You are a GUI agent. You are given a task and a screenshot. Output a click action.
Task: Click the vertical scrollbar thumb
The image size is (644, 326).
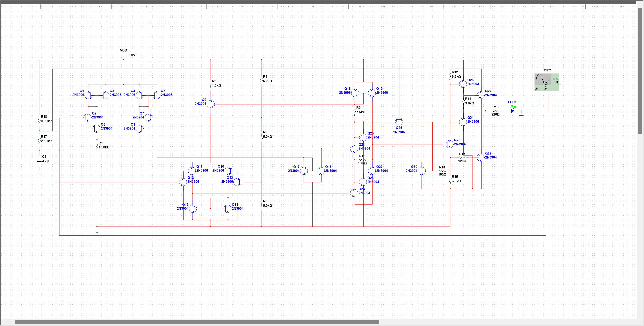(x=640, y=71)
